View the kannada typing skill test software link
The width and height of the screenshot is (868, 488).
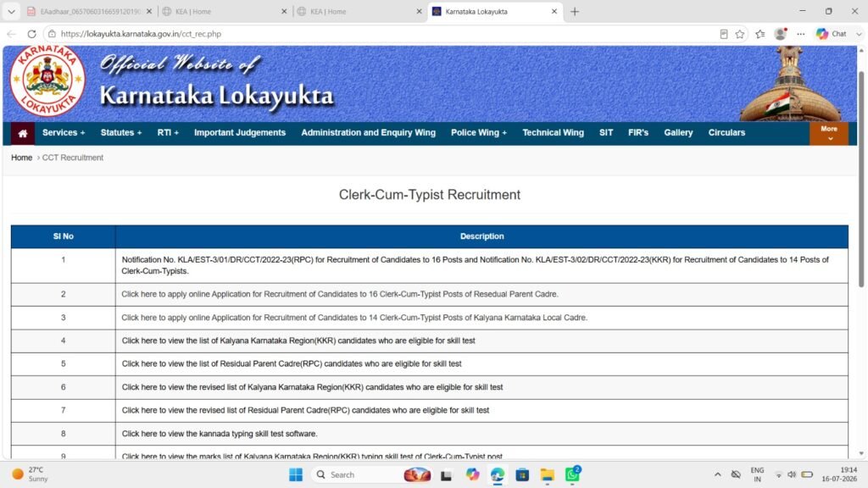[x=220, y=434]
